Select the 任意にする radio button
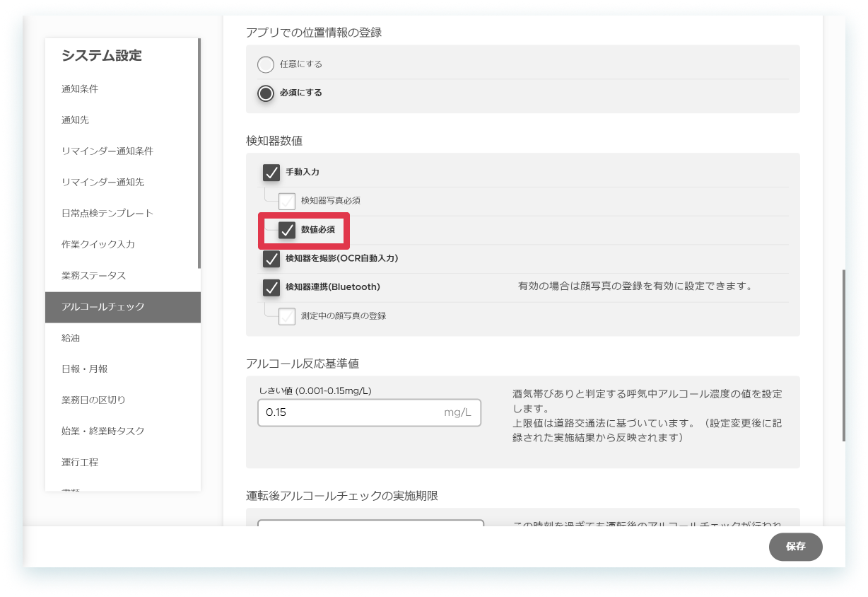This screenshot has height=597, width=868. [x=266, y=64]
